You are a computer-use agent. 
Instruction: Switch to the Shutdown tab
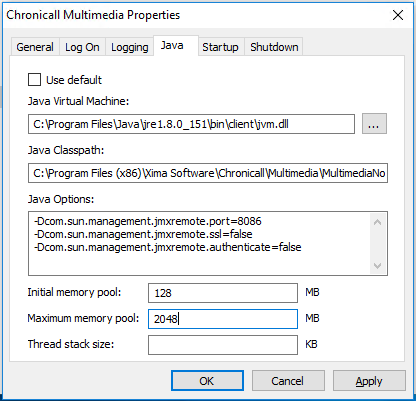tap(274, 47)
